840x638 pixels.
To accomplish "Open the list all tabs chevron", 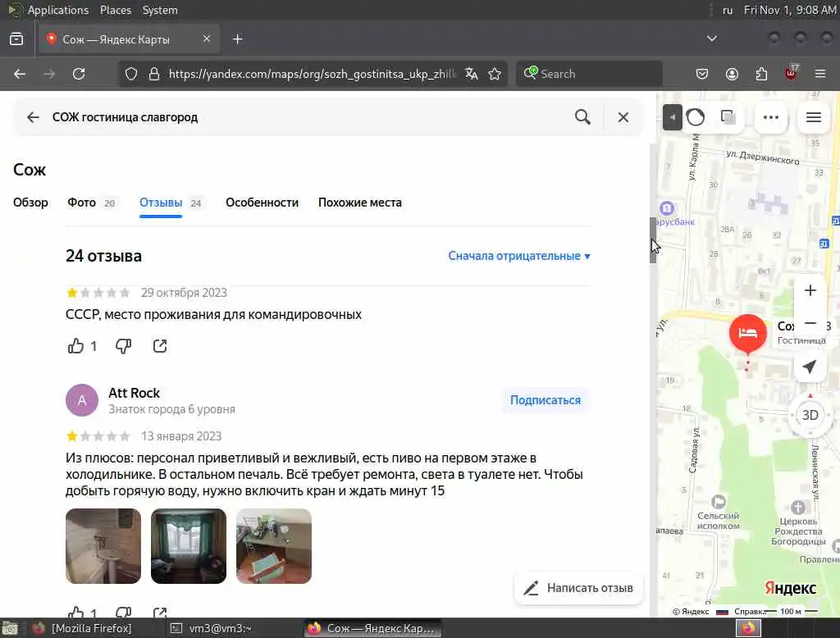I will click(x=712, y=39).
